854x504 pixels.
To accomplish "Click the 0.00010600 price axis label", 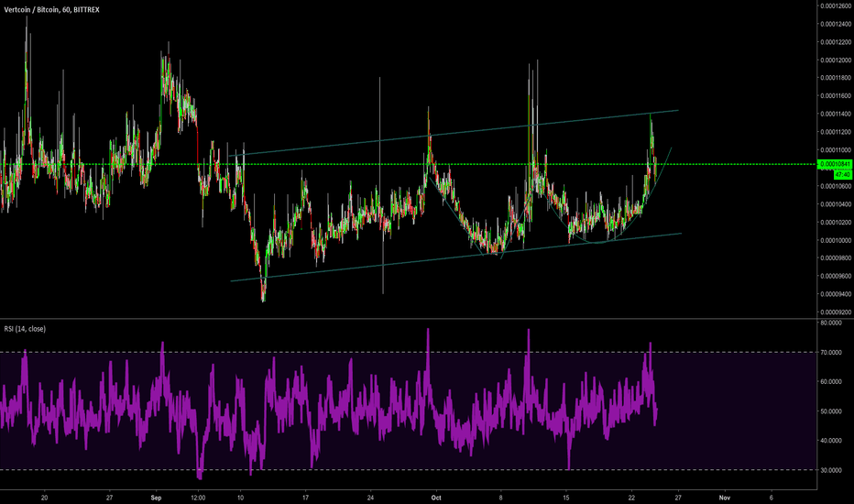I will pyautogui.click(x=836, y=186).
